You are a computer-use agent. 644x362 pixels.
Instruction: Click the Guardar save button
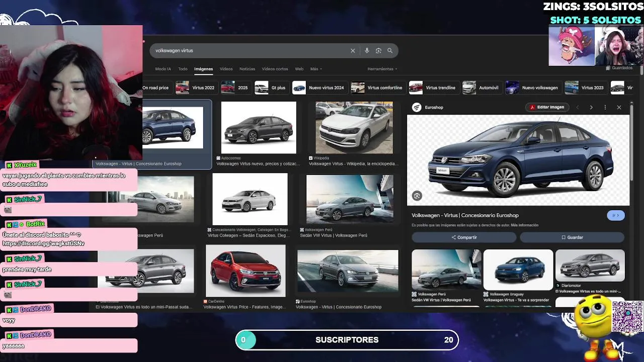(x=572, y=237)
